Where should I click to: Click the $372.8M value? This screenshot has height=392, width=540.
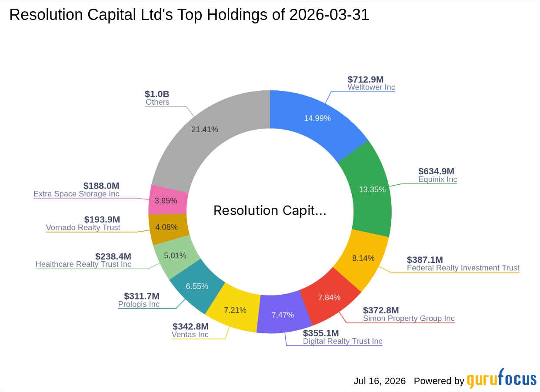coord(381,310)
